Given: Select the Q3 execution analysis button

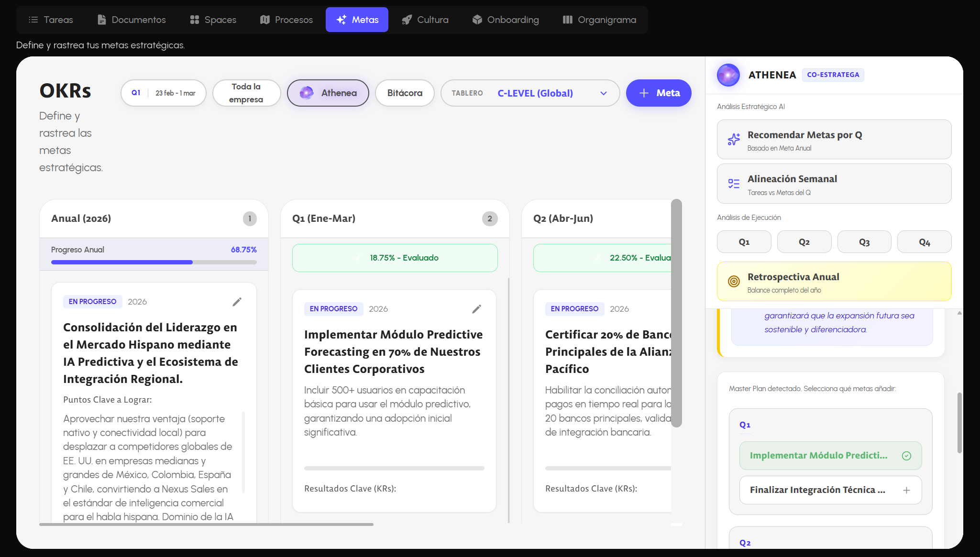Looking at the screenshot, I should click(864, 242).
